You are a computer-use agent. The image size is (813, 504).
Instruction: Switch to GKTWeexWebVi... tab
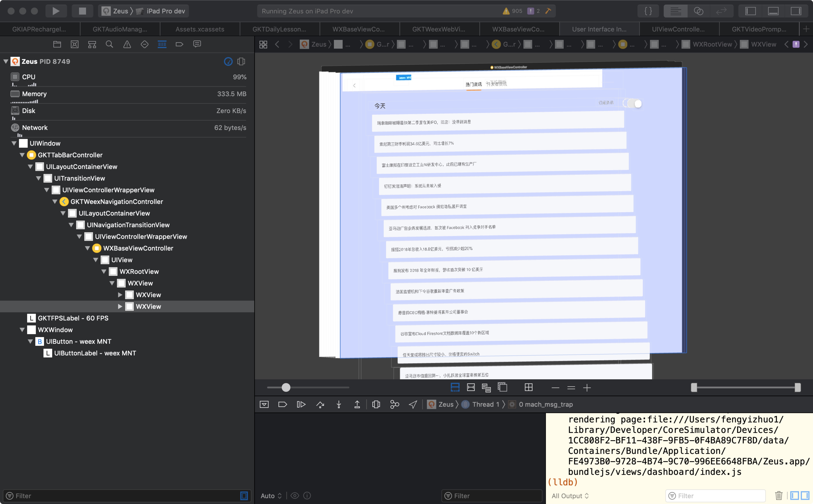tap(438, 29)
